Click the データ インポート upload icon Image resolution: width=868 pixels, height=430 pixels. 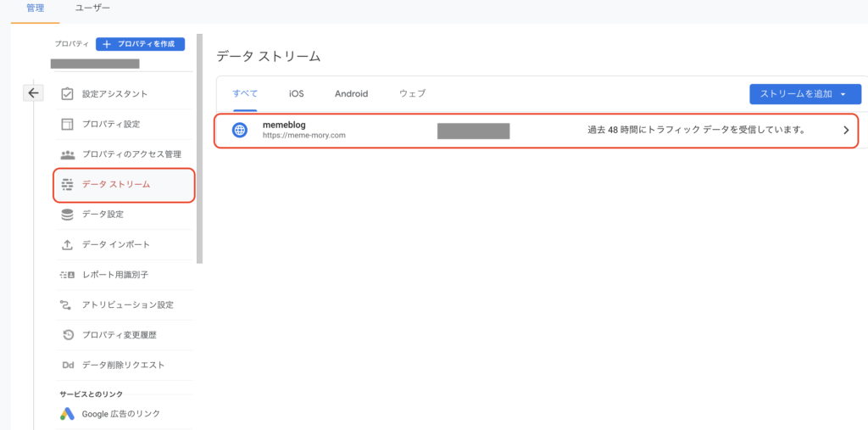tap(67, 245)
